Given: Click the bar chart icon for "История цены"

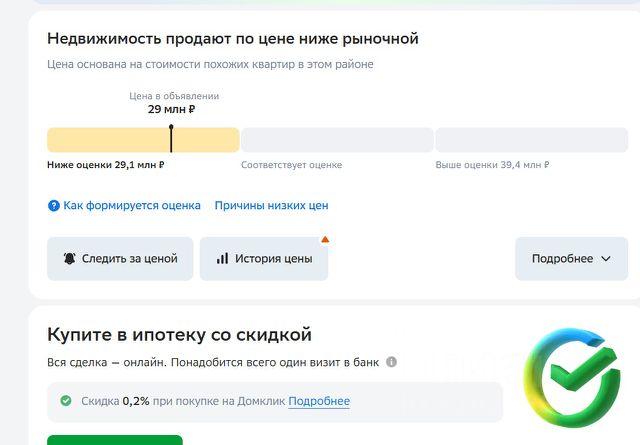Looking at the screenshot, I should [222, 259].
